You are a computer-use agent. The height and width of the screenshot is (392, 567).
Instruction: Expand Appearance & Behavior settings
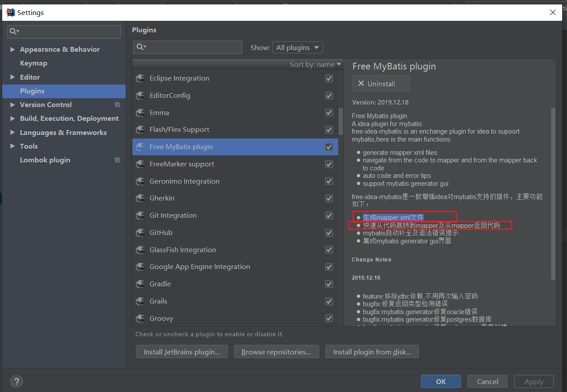pos(12,50)
